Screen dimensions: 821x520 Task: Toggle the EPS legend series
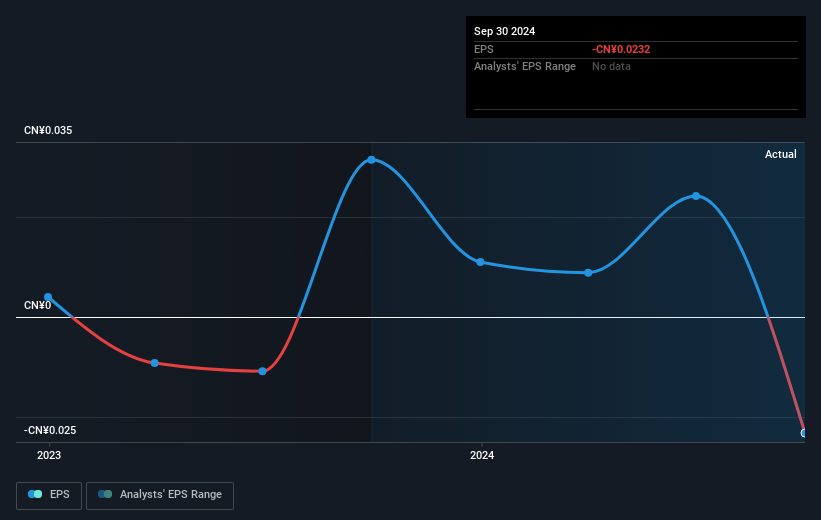click(49, 495)
